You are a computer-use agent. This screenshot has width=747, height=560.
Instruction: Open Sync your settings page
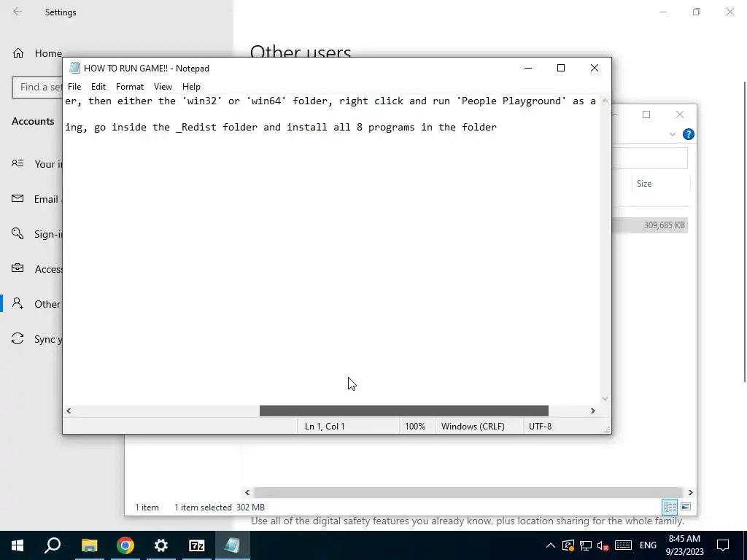(37, 339)
